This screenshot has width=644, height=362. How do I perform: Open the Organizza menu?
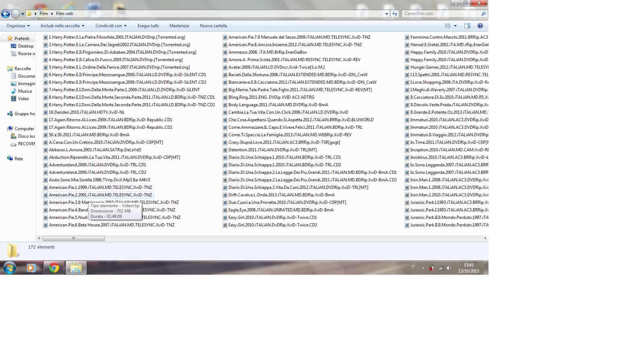pos(18,26)
